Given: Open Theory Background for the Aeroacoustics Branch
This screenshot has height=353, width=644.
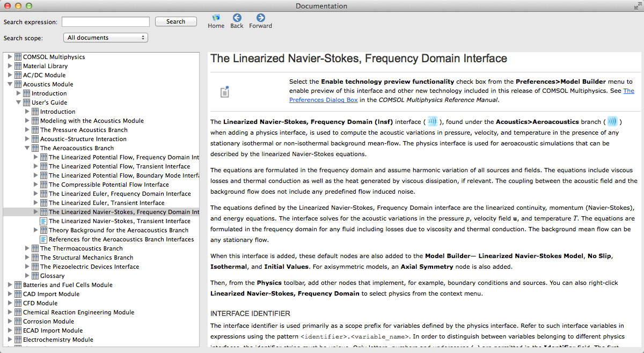Looking at the screenshot, I should click(x=119, y=230).
